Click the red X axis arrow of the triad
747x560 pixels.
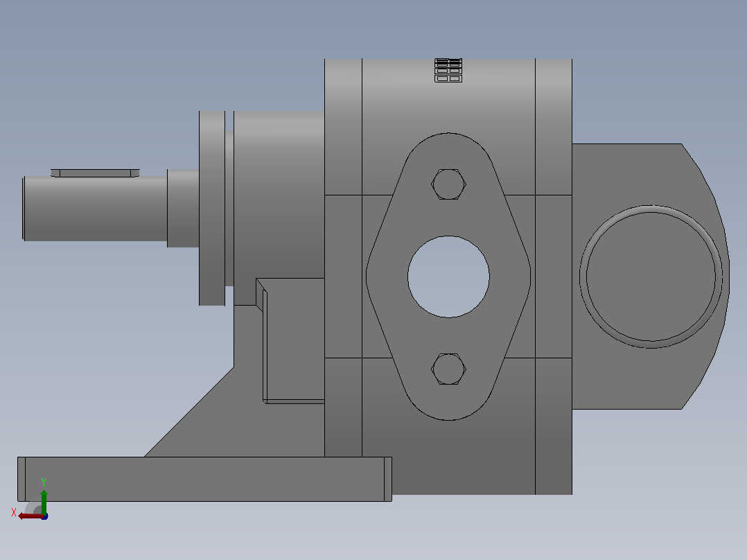click(30, 516)
